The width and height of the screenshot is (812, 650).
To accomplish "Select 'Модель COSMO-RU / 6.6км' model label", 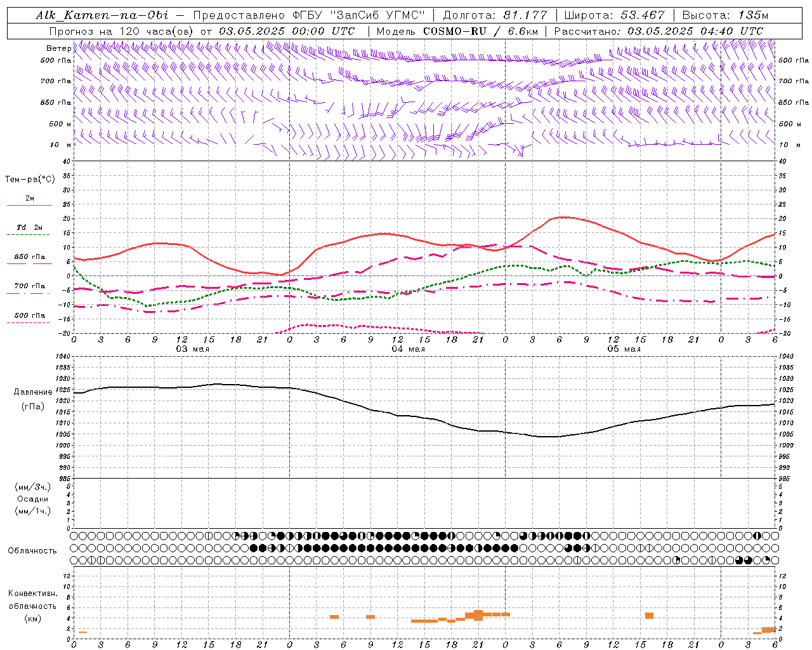I will coord(457,31).
